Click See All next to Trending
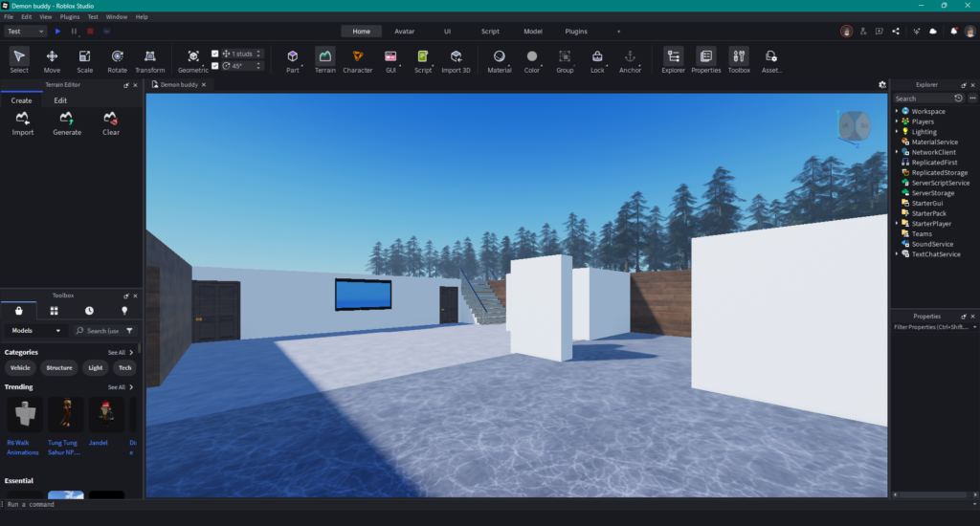The image size is (980, 526). (x=120, y=387)
